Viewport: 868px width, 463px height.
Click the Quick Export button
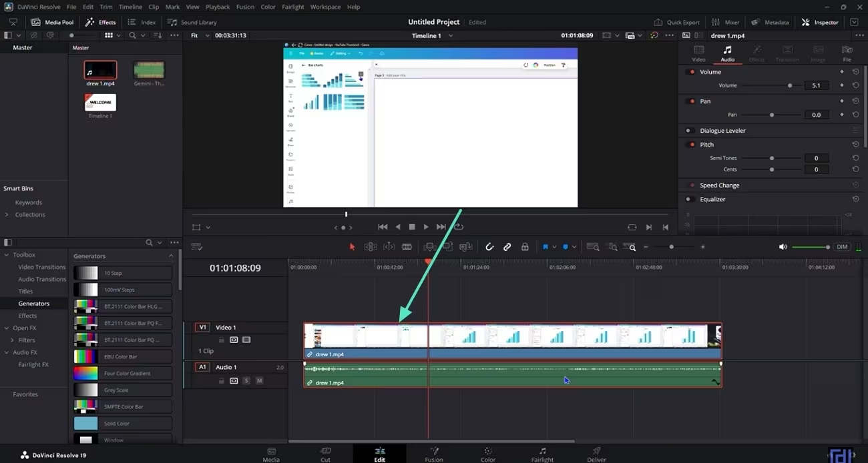coord(677,22)
